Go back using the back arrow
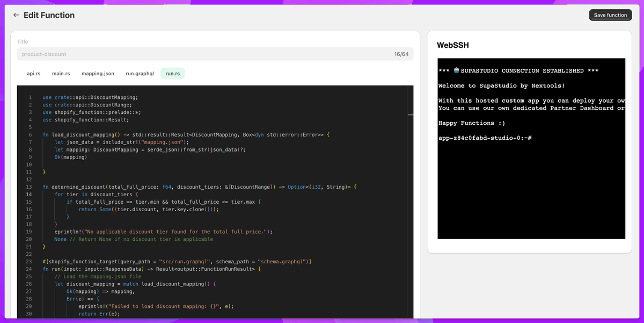The image size is (644, 323). pyautogui.click(x=16, y=15)
